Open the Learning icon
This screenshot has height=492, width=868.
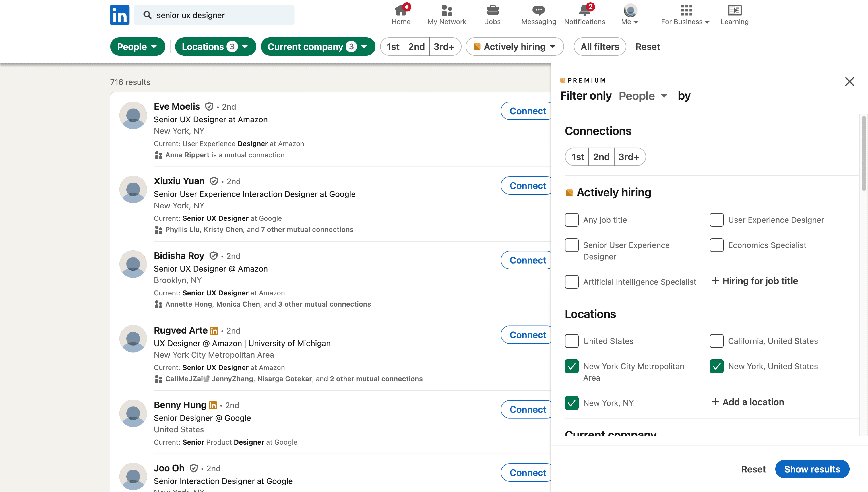(735, 10)
